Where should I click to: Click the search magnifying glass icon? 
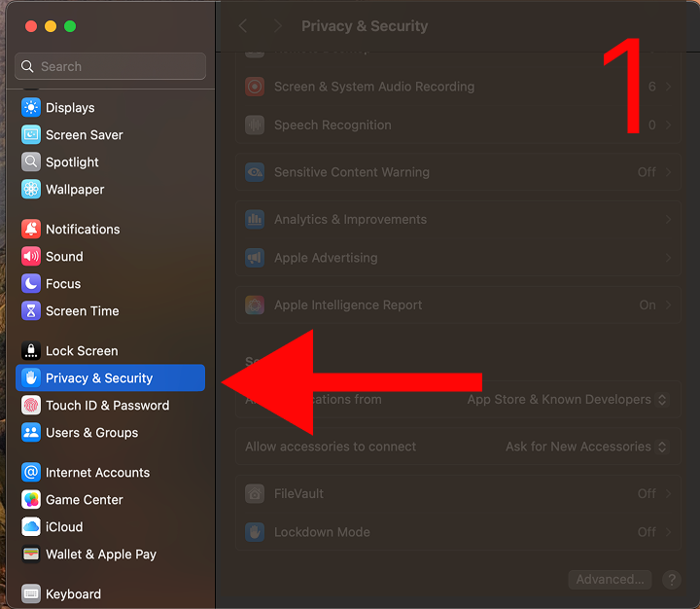coord(27,66)
